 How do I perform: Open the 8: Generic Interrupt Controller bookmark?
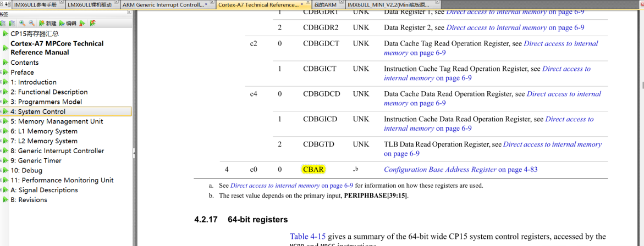(x=58, y=151)
